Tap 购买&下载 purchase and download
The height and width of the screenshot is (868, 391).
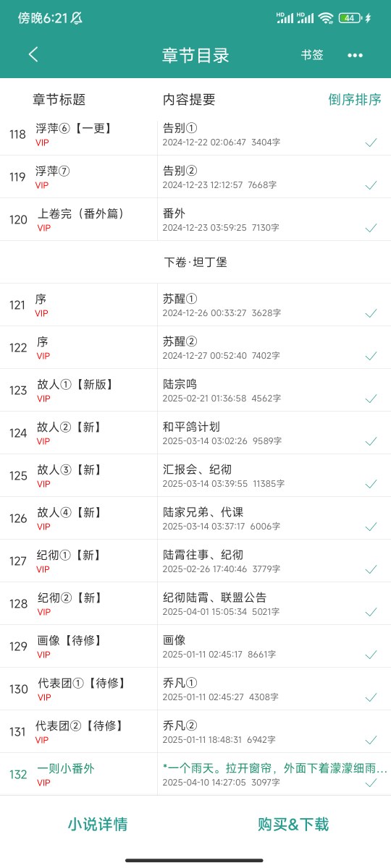[x=293, y=824]
